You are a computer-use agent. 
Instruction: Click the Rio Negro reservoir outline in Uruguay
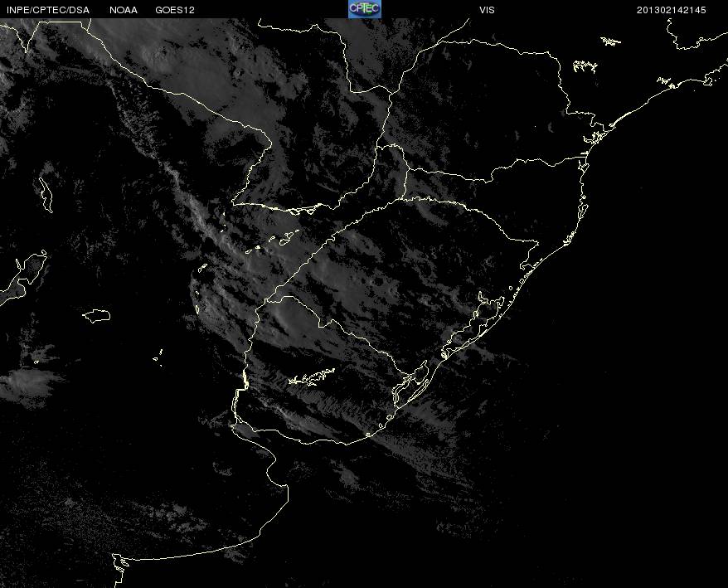tap(312, 377)
